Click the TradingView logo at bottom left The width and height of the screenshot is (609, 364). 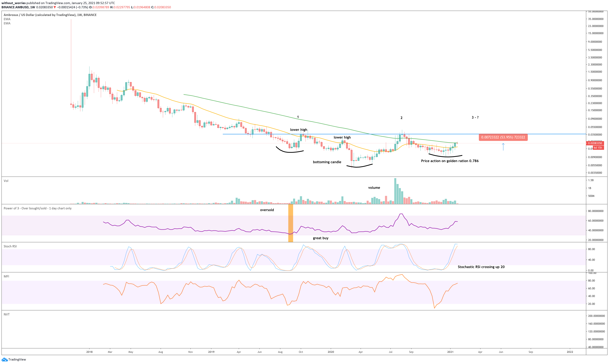pyautogui.click(x=14, y=360)
